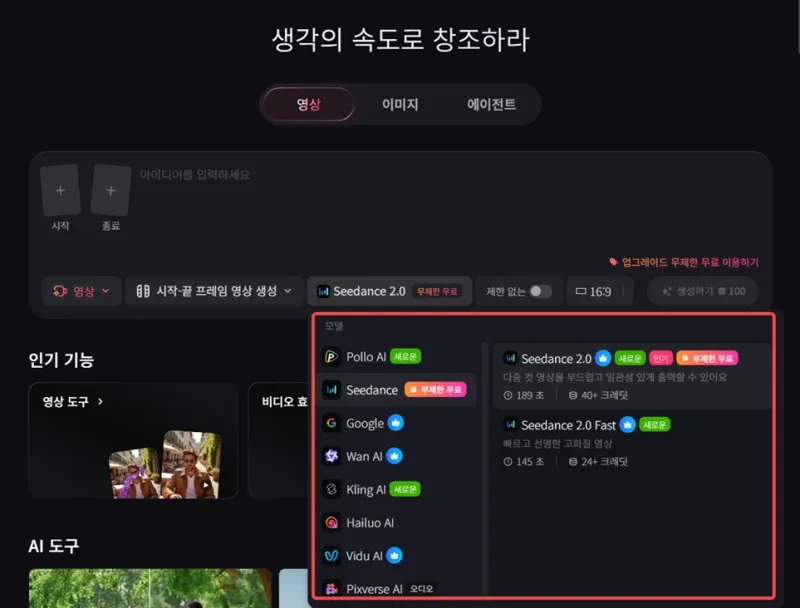Click the Seedance logo icon in list
The height and width of the screenshot is (608, 800).
(x=331, y=390)
